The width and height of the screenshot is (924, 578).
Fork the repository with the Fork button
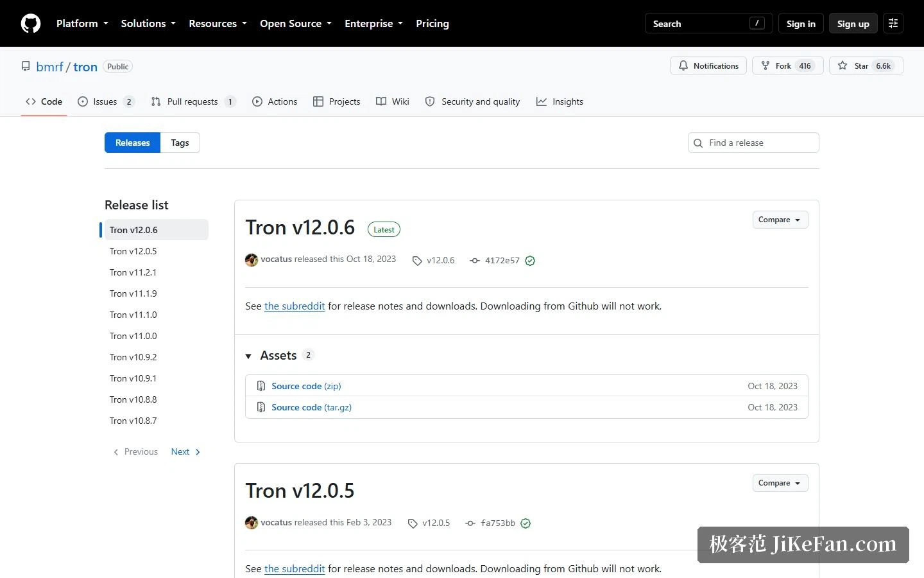[x=787, y=66]
